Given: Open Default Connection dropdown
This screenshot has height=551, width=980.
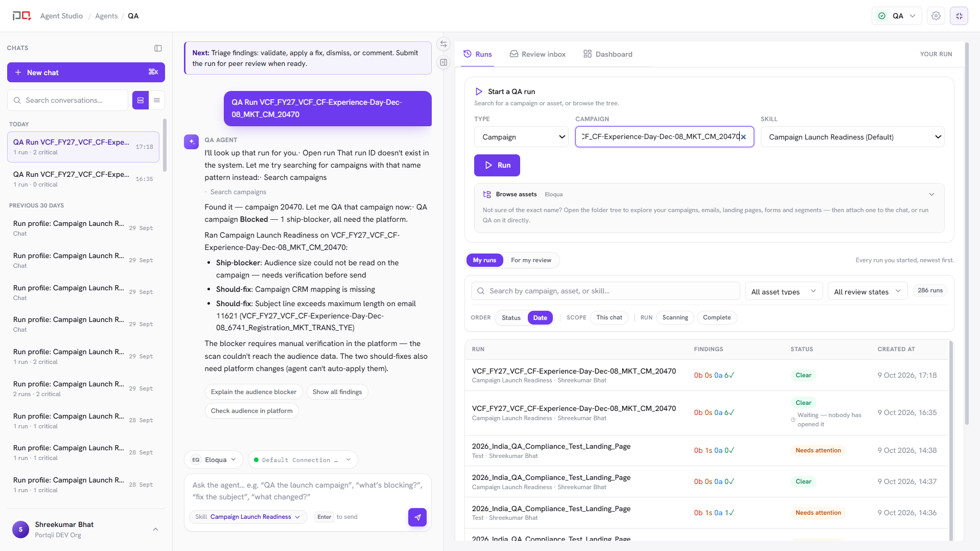Looking at the screenshot, I should pyautogui.click(x=302, y=460).
